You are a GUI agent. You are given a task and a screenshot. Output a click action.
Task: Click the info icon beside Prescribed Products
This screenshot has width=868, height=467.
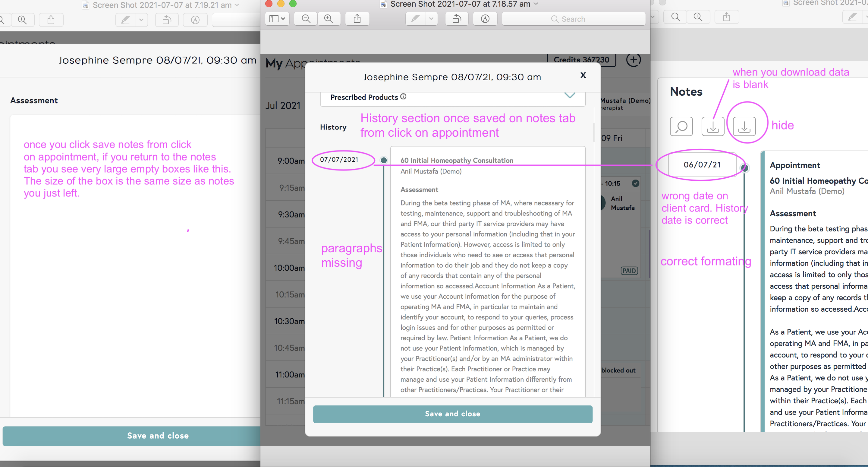click(x=403, y=97)
